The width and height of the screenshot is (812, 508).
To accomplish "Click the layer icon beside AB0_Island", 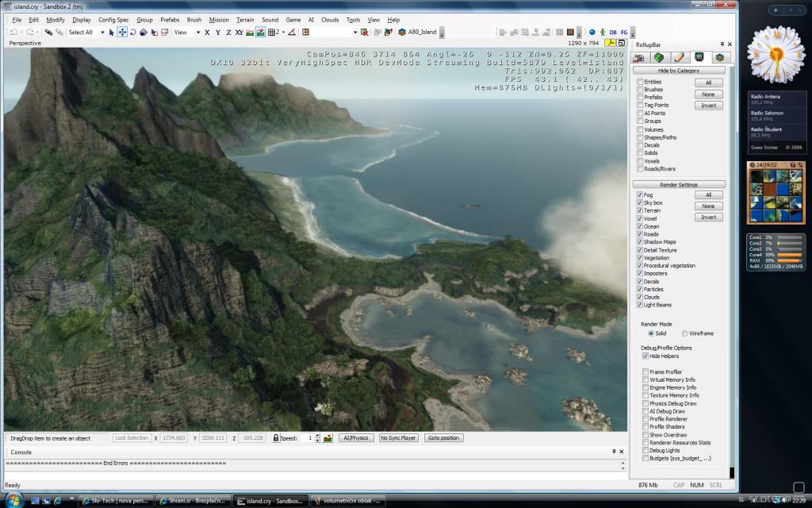I will [x=402, y=32].
